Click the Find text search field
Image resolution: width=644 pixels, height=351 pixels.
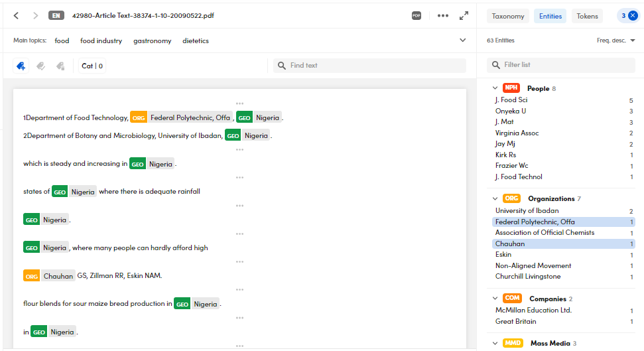pyautogui.click(x=371, y=66)
